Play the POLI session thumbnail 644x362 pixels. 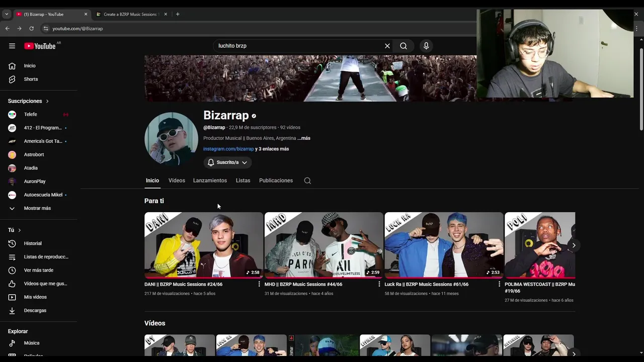click(540, 245)
